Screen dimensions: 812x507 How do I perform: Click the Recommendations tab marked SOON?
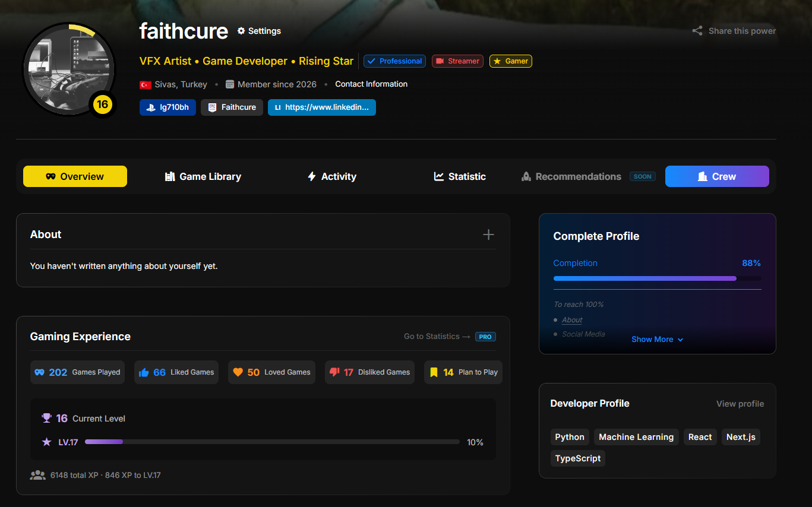click(588, 176)
